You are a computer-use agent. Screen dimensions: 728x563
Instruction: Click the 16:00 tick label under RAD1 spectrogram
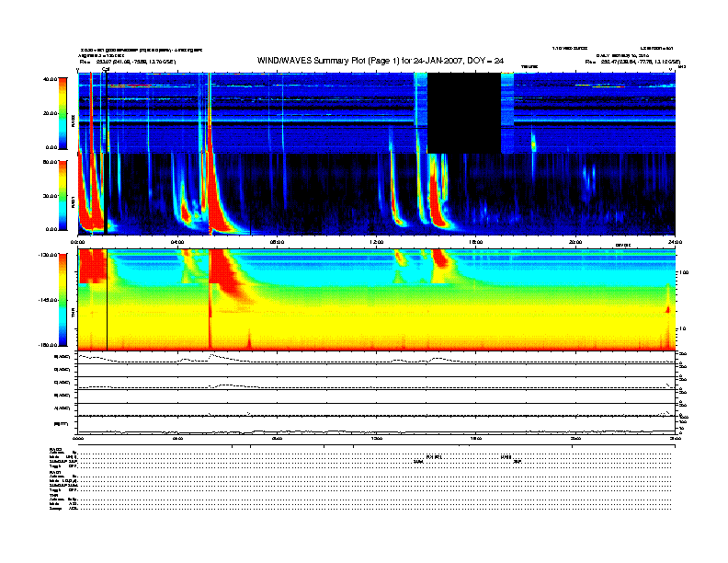click(x=476, y=242)
